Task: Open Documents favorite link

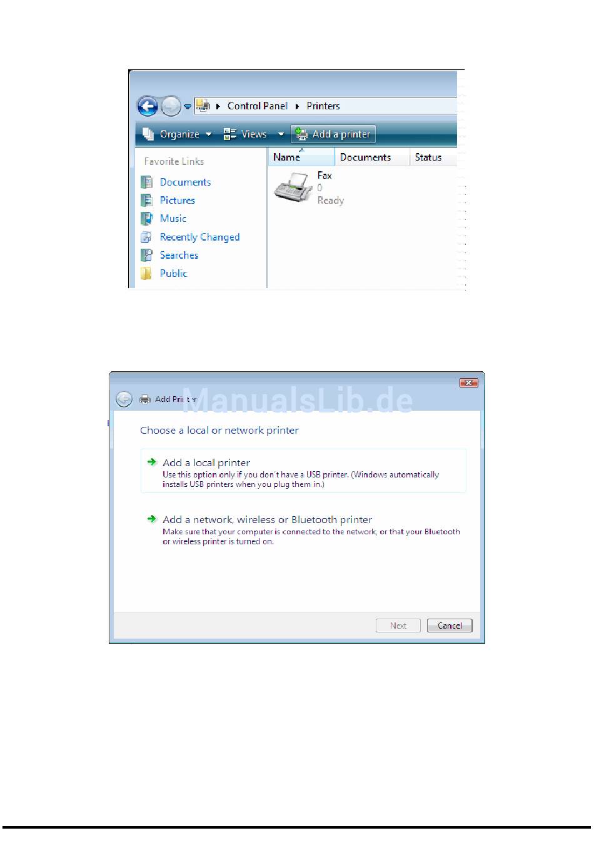Action: point(185,182)
